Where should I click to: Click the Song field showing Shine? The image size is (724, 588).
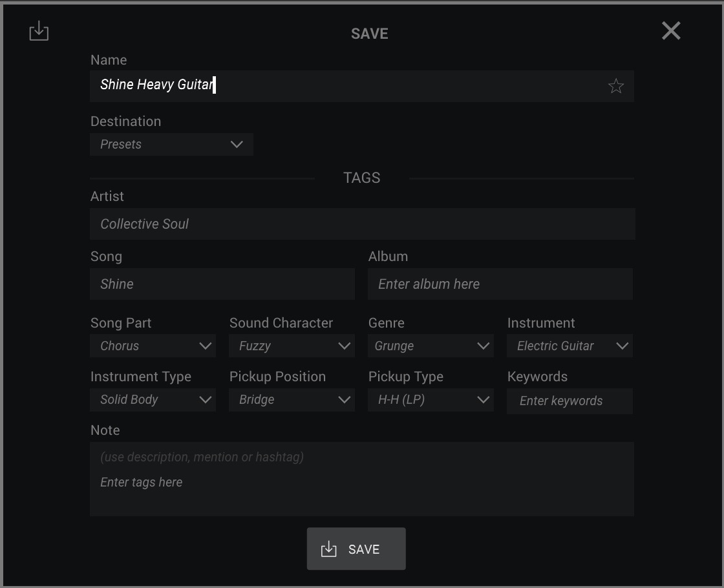point(222,284)
